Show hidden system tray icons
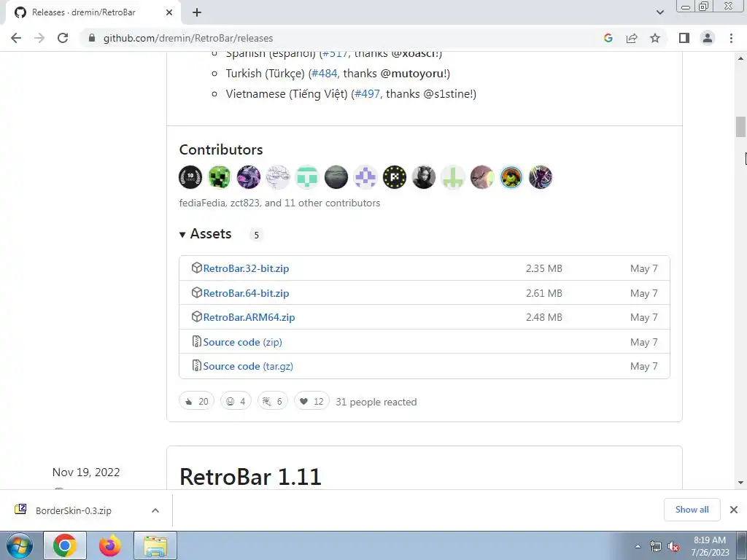This screenshot has width=747, height=560. click(638, 546)
